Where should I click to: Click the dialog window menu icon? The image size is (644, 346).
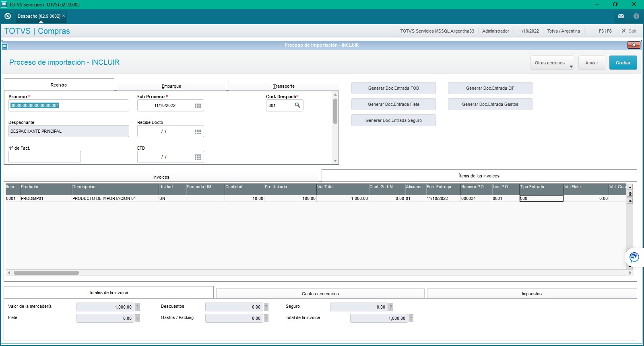[x=4, y=46]
